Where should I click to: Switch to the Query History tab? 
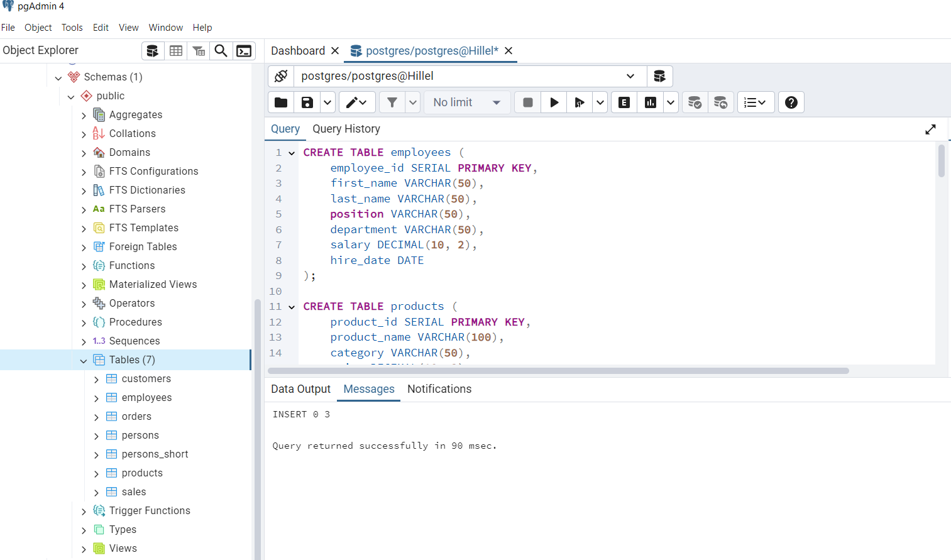click(x=346, y=129)
